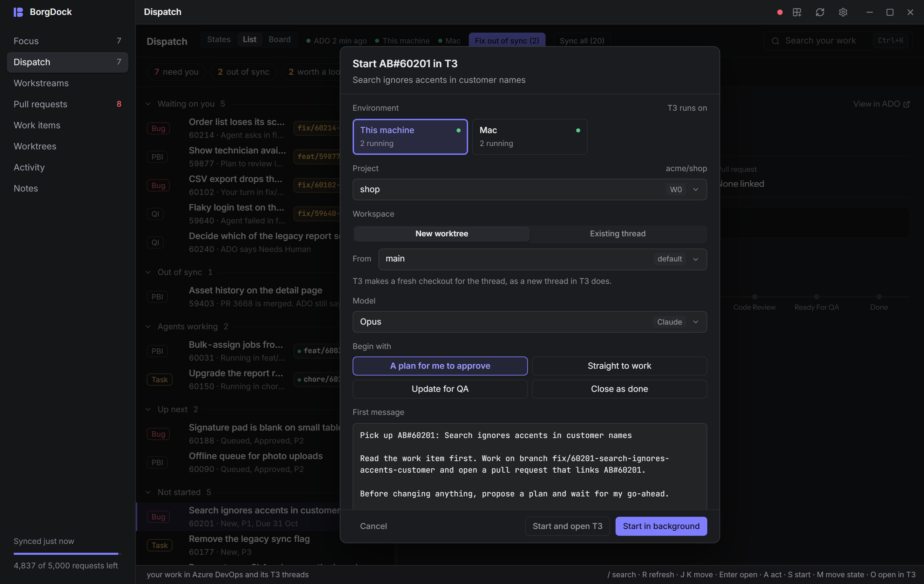
Task: Select Close as done option
Action: click(x=619, y=389)
